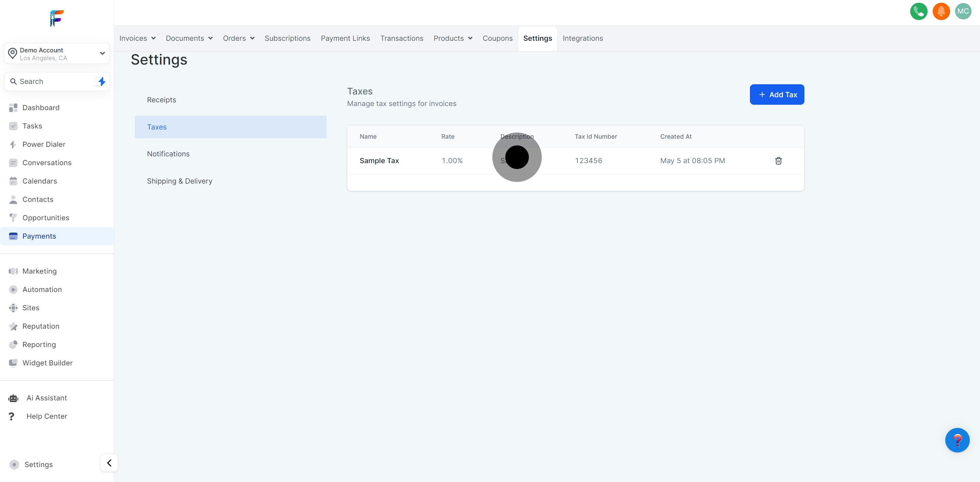
Task: Expand the Demo Account location switcher
Action: pyautogui.click(x=57, y=54)
